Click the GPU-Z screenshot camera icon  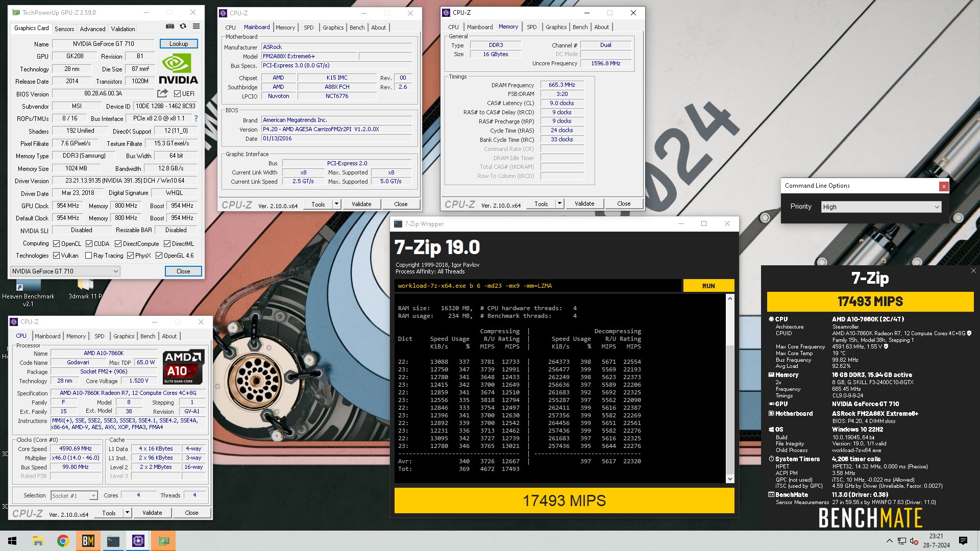pos(170,27)
